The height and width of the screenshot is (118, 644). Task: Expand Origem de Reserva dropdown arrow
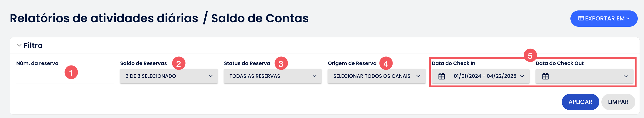pyautogui.click(x=418, y=76)
